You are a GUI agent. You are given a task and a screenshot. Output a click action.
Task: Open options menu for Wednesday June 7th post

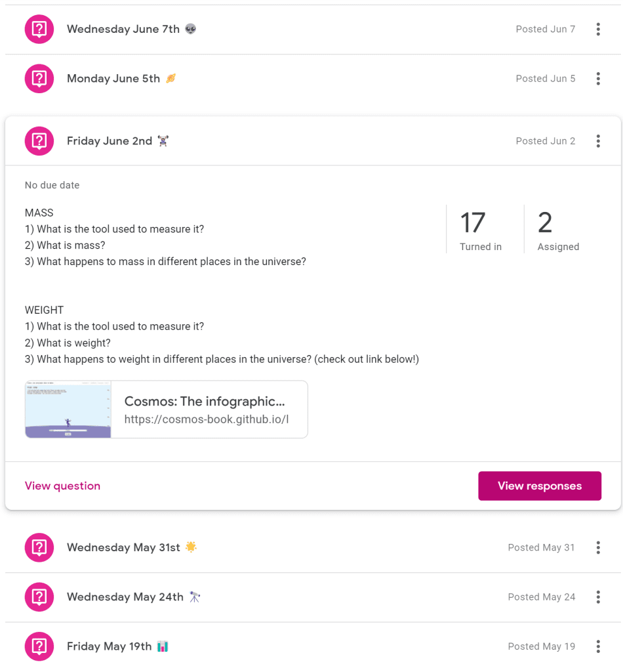pyautogui.click(x=598, y=29)
